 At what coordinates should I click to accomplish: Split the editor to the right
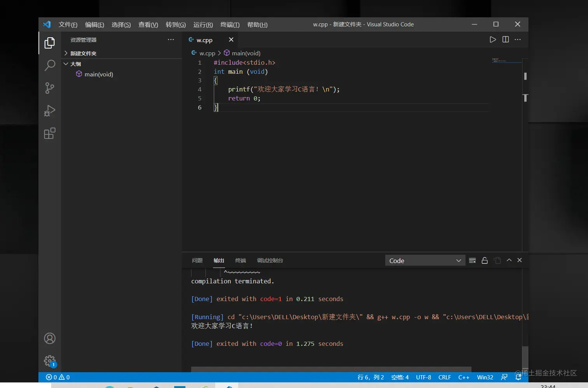(506, 40)
